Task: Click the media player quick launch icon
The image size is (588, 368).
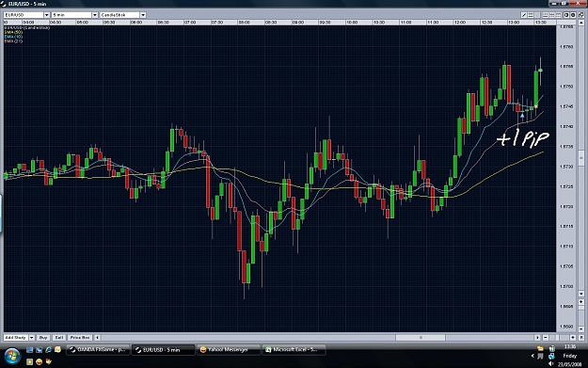Action: point(29,361)
